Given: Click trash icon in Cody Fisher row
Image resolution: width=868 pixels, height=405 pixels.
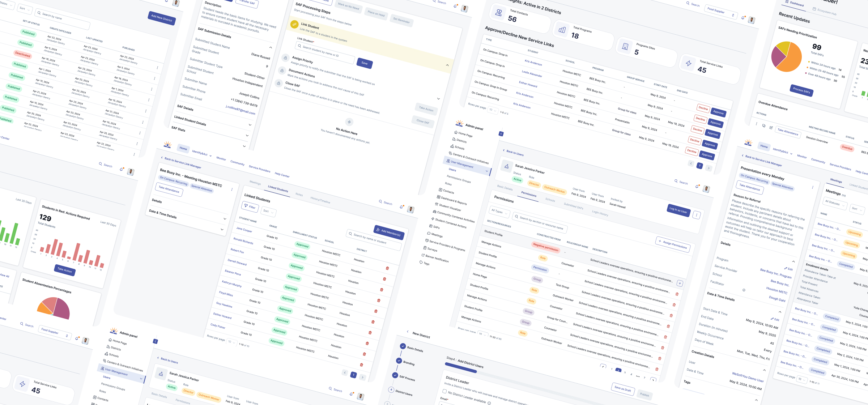Looking at the screenshot, I should coord(361,364).
